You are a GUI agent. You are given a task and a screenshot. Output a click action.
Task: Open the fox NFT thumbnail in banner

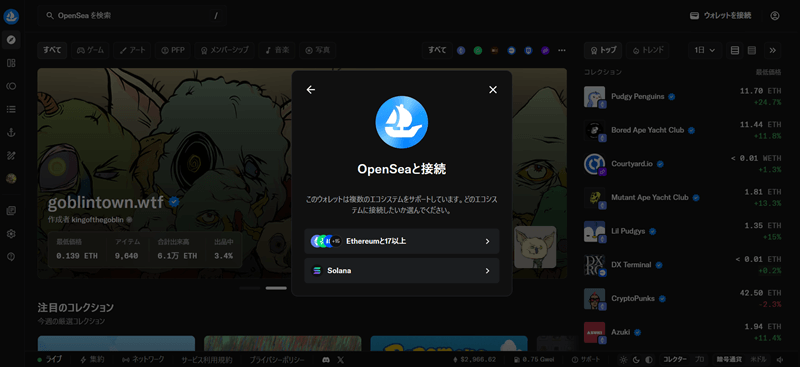coord(535,247)
